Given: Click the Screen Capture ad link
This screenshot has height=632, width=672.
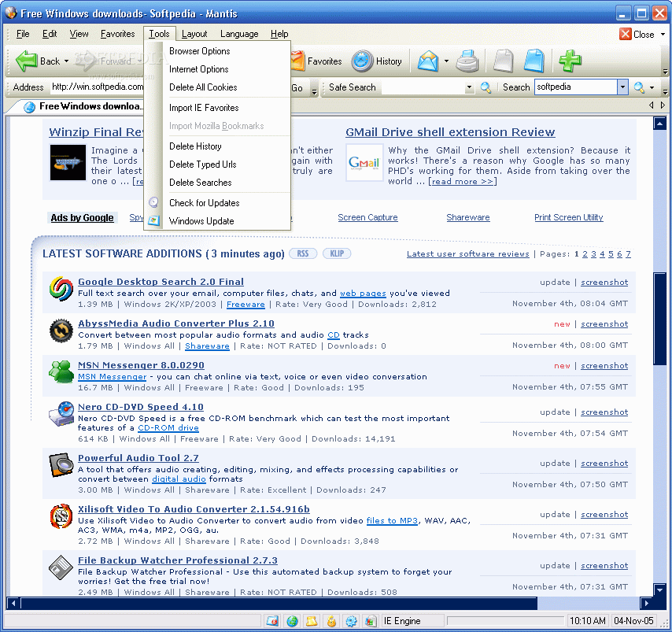Looking at the screenshot, I should [x=367, y=217].
